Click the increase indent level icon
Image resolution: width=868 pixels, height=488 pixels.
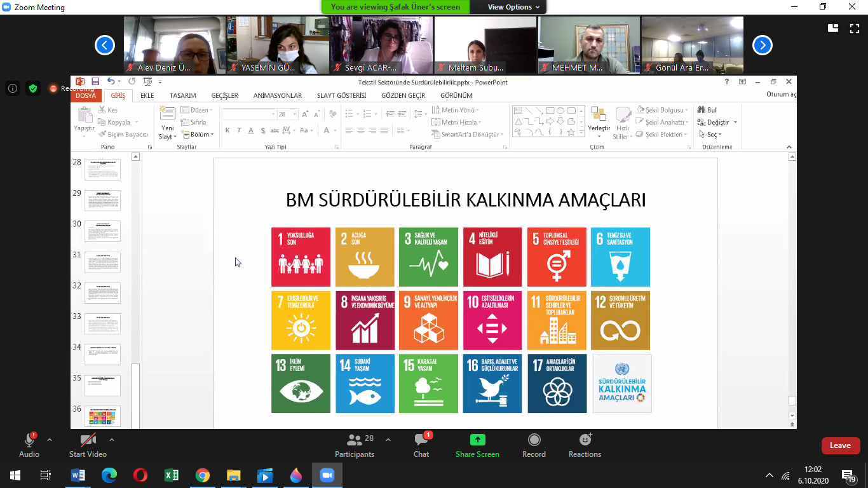tap(401, 114)
